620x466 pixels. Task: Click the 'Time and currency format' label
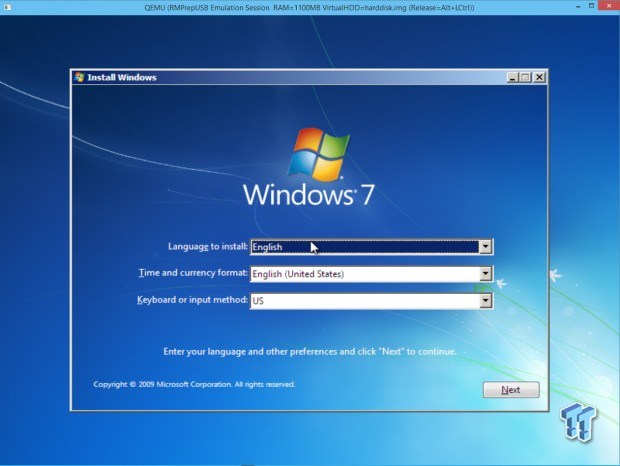[193, 273]
